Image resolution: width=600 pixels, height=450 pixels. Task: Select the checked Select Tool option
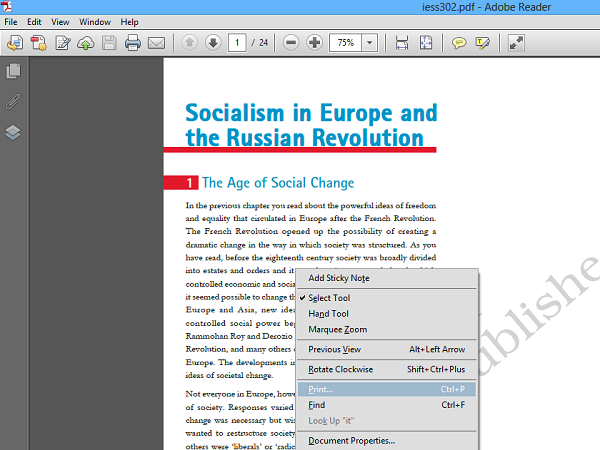[x=329, y=298]
